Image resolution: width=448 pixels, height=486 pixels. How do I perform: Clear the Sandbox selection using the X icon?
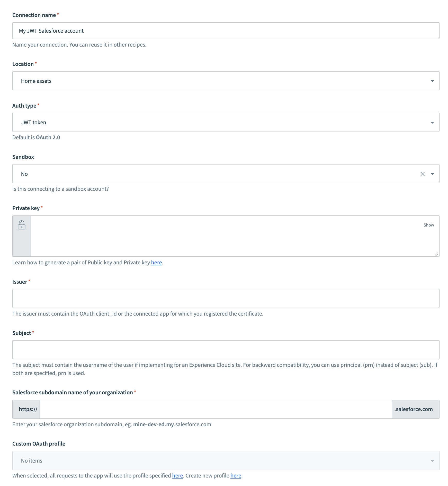tap(423, 173)
